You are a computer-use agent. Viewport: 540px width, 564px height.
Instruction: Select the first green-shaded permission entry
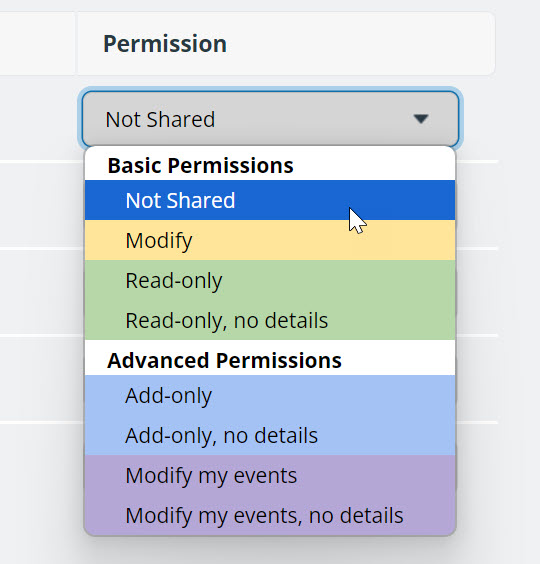point(270,280)
